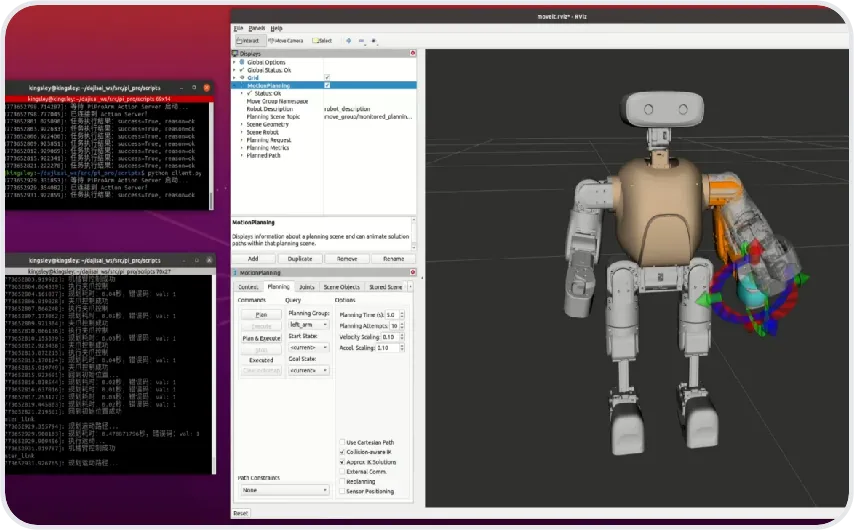Open Path Constraints dropdown showing None
854x530 pixels.
(284, 490)
